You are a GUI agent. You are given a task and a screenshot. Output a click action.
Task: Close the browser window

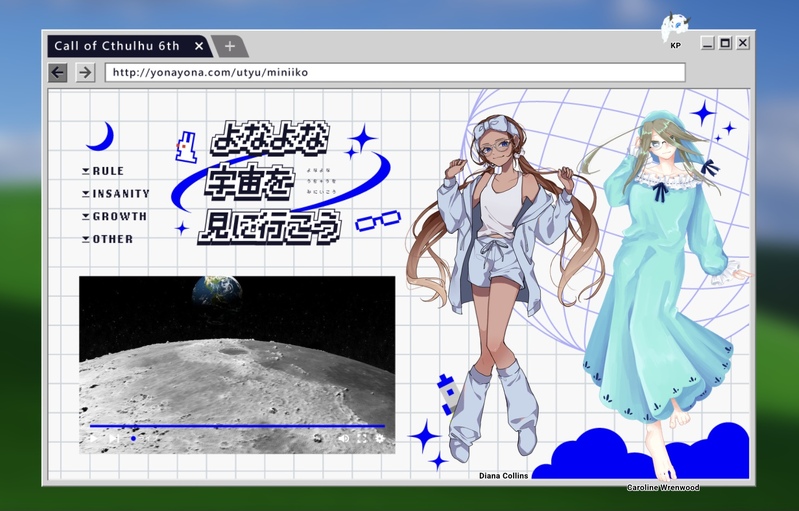(x=743, y=43)
